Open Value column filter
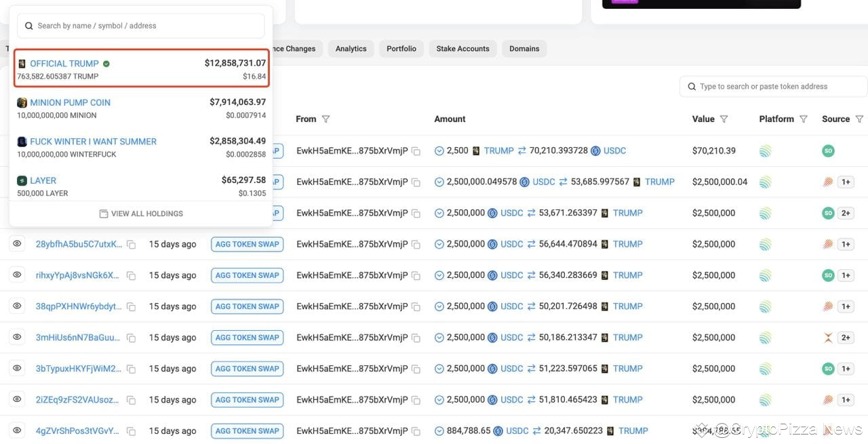This screenshot has height=444, width=868. coord(724,119)
